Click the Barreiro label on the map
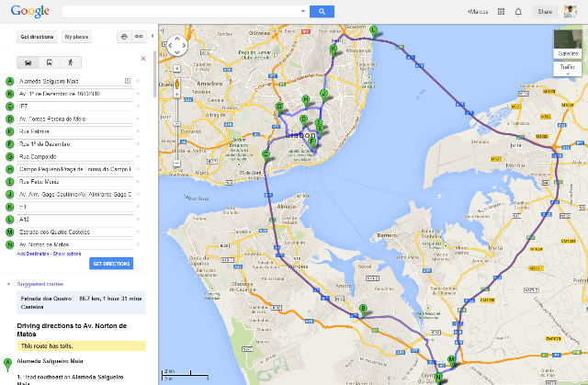The height and width of the screenshot is (385, 588). click(x=387, y=235)
